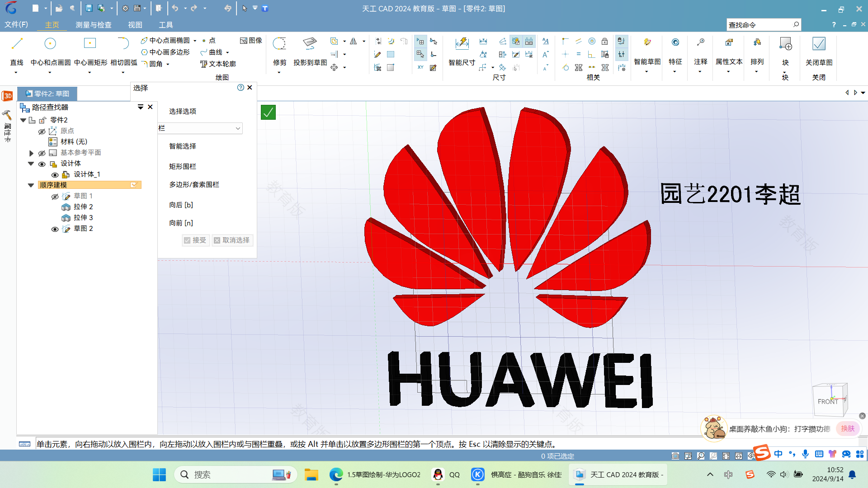
Task: Click the 查找命令 search field
Action: [x=763, y=24]
